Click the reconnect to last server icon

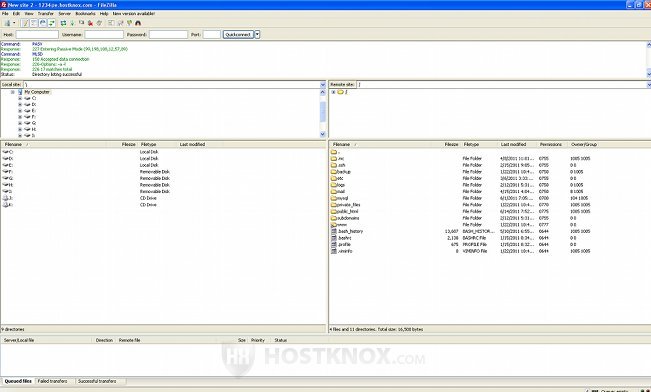pyautogui.click(x=99, y=23)
